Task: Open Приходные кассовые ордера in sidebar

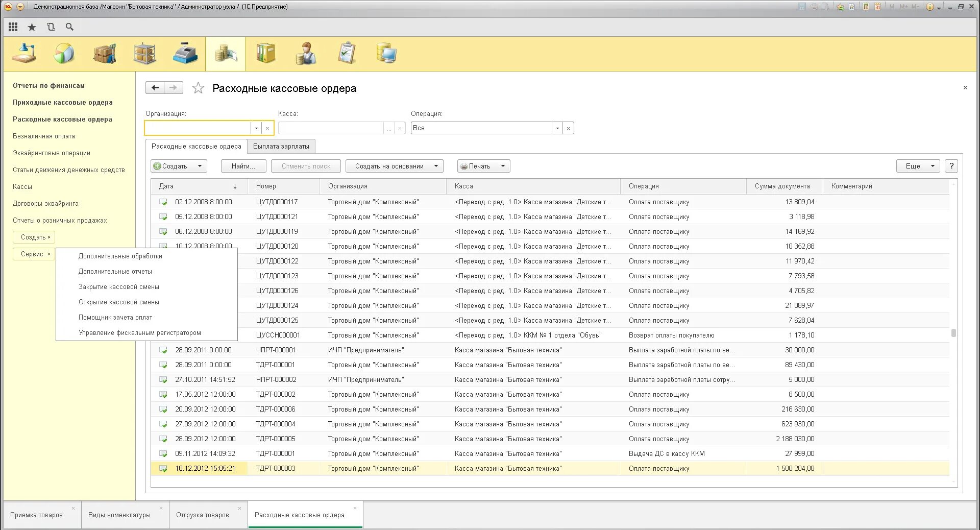Action: (x=63, y=103)
